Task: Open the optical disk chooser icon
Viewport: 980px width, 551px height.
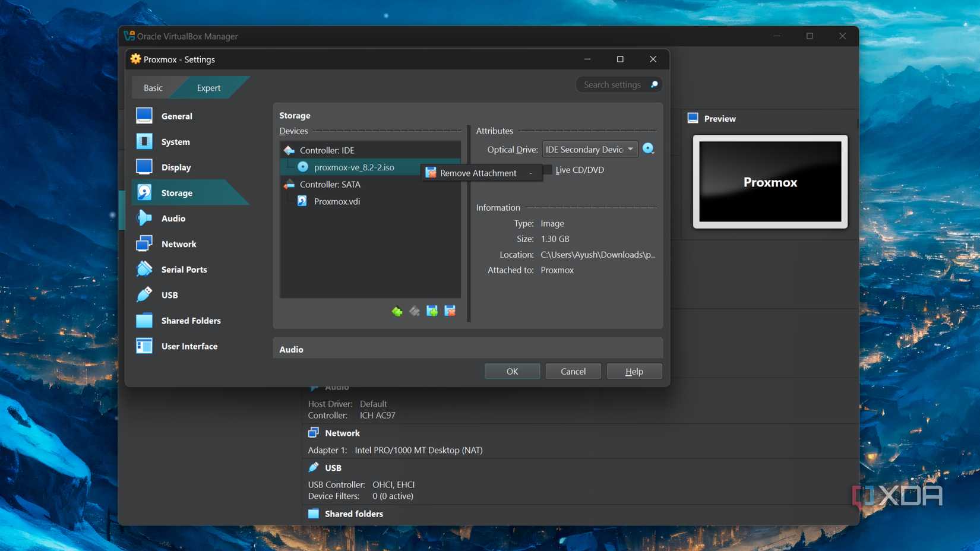Action: (648, 148)
